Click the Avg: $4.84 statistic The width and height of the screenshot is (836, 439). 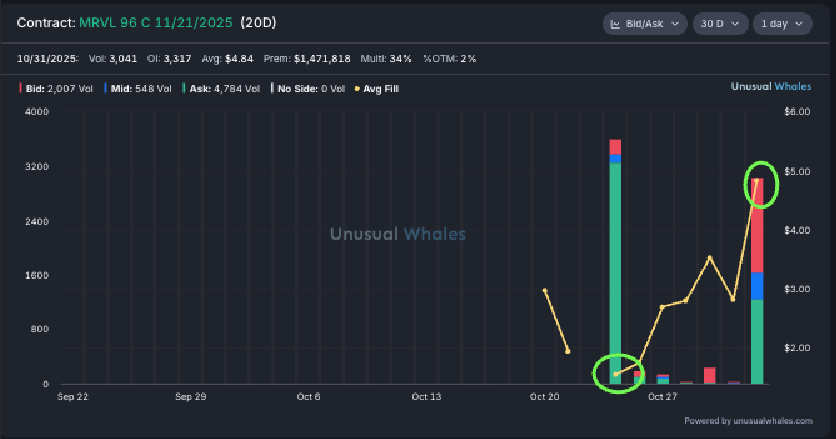pos(227,59)
